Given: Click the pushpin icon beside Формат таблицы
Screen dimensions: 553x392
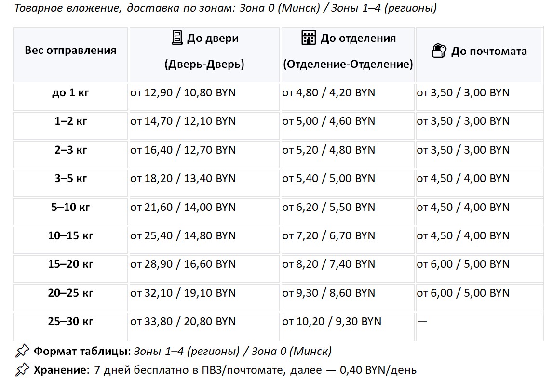Looking at the screenshot, I should pos(22,351).
